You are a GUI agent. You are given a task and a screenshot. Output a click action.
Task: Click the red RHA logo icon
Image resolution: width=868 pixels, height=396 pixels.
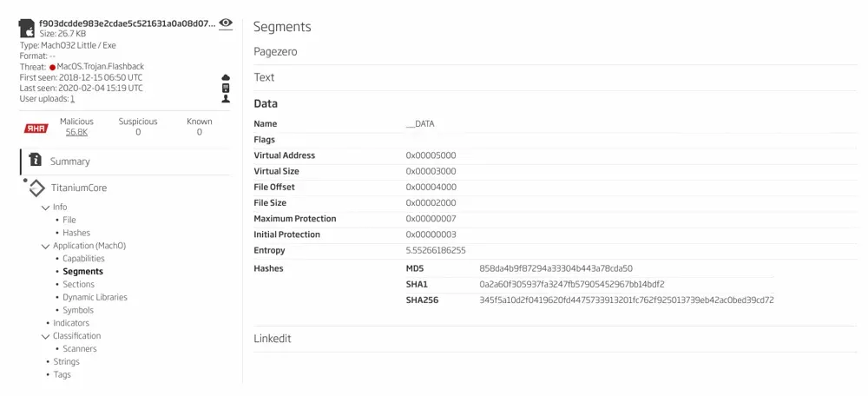pyautogui.click(x=36, y=128)
